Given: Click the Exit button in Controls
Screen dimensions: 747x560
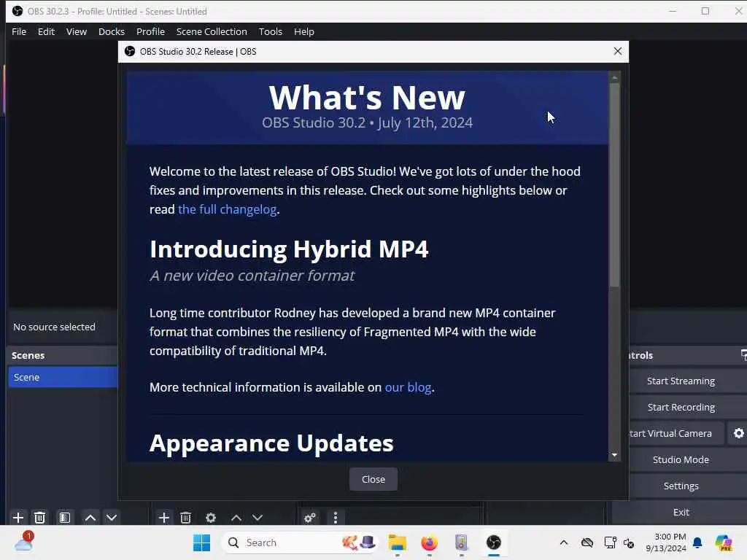Looking at the screenshot, I should tap(681, 512).
